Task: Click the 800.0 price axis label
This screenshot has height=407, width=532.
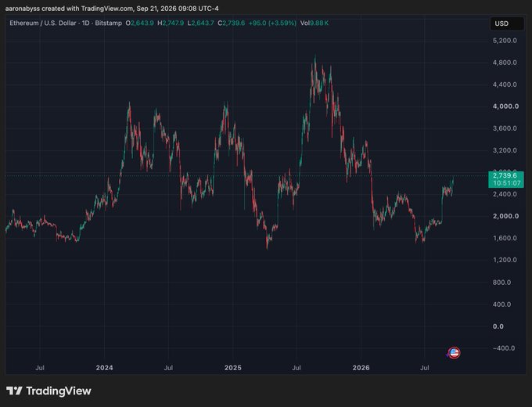Action: (x=501, y=282)
